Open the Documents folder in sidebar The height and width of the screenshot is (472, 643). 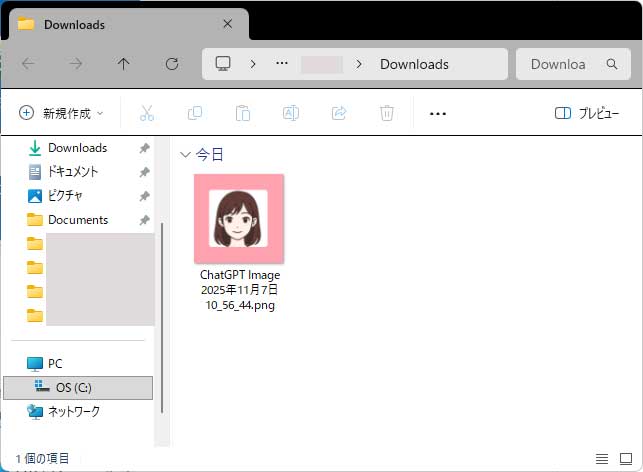pos(78,220)
